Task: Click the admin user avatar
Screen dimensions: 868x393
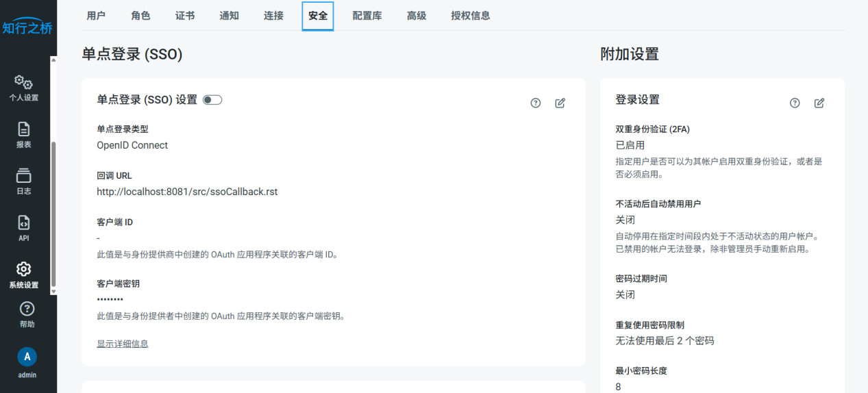Action: coord(27,357)
